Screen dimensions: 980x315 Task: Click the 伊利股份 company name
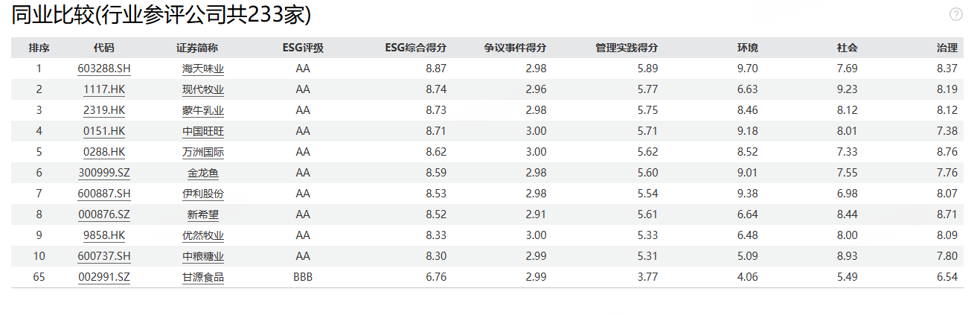click(203, 194)
